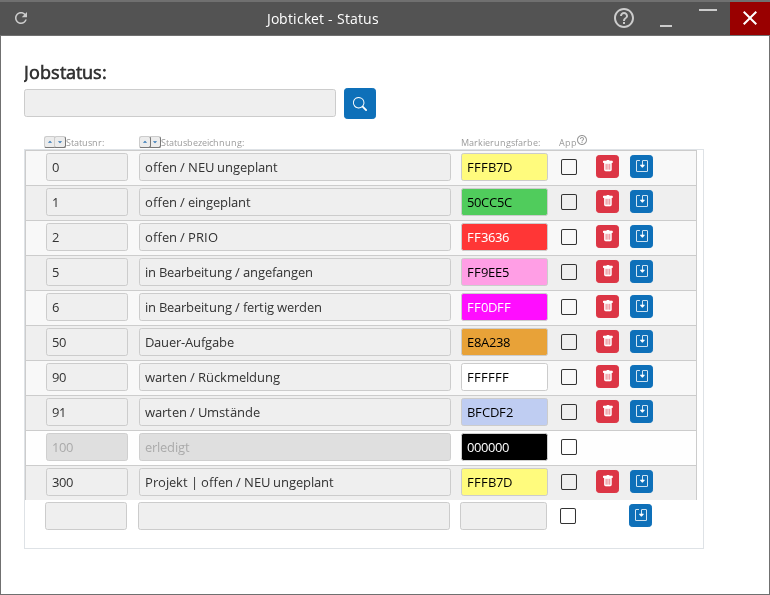
Task: Sort Statusbezeichnung column ascending
Action: (x=144, y=142)
